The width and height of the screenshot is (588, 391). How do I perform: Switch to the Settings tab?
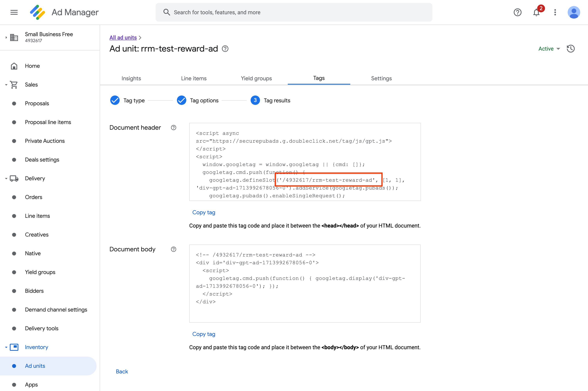381,78
